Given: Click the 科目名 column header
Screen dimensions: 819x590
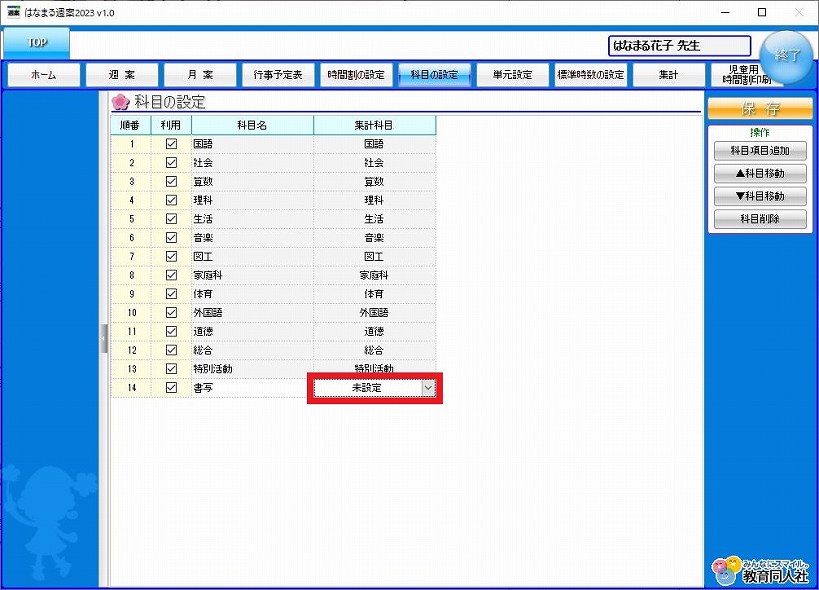Looking at the screenshot, I should tap(252, 125).
